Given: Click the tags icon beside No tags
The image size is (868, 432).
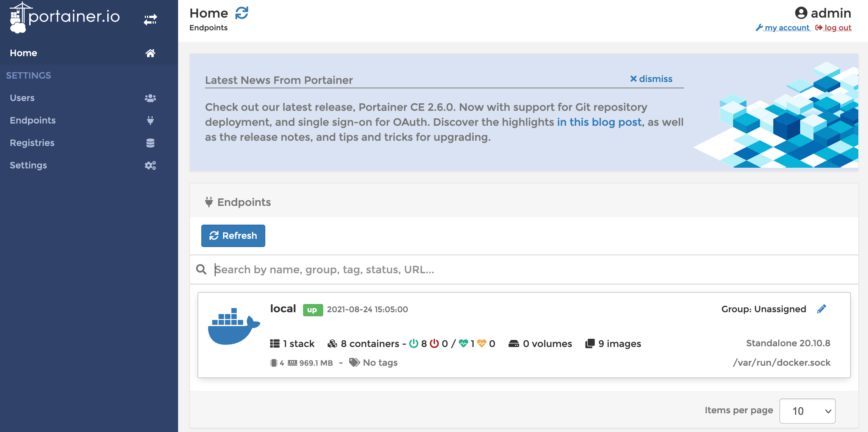Looking at the screenshot, I should 354,362.
